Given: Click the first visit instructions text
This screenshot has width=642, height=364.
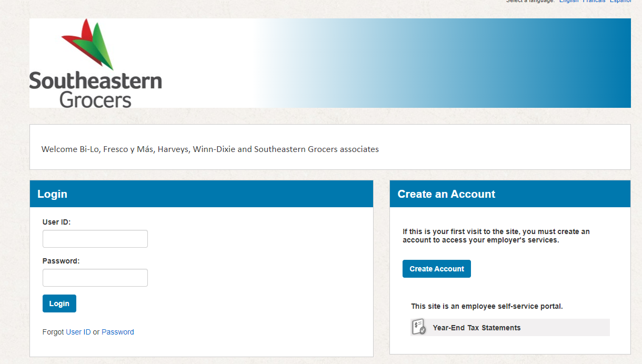Looking at the screenshot, I should 495,235.
